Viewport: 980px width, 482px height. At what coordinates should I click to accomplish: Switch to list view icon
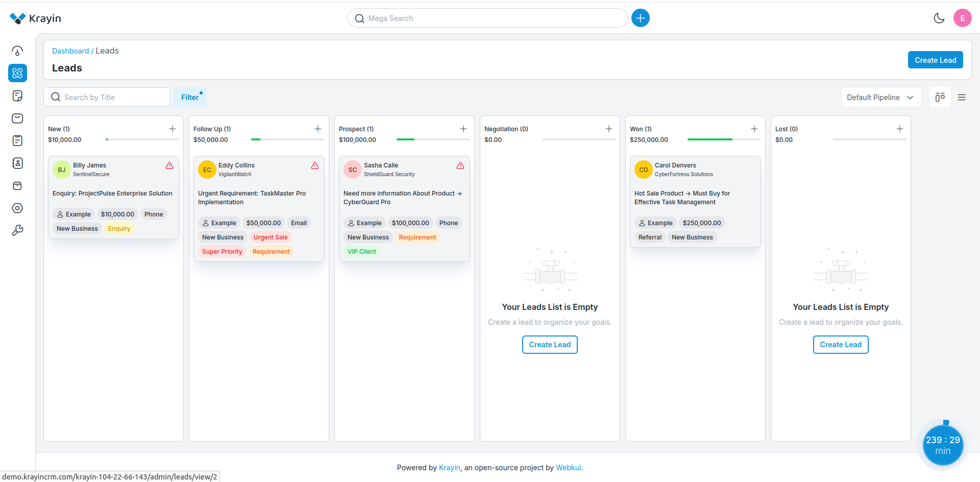point(962,97)
